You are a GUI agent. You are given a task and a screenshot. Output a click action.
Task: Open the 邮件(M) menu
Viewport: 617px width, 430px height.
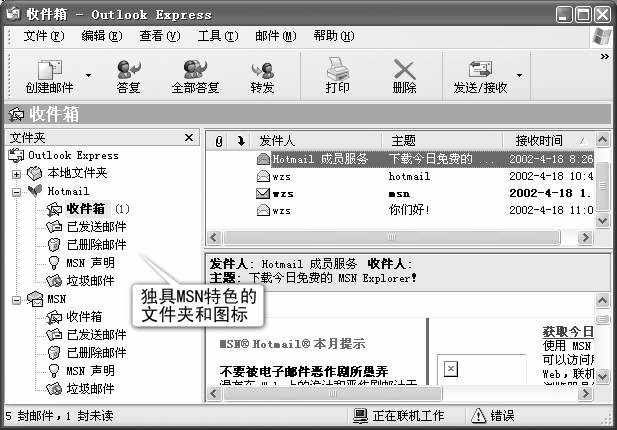(275, 36)
